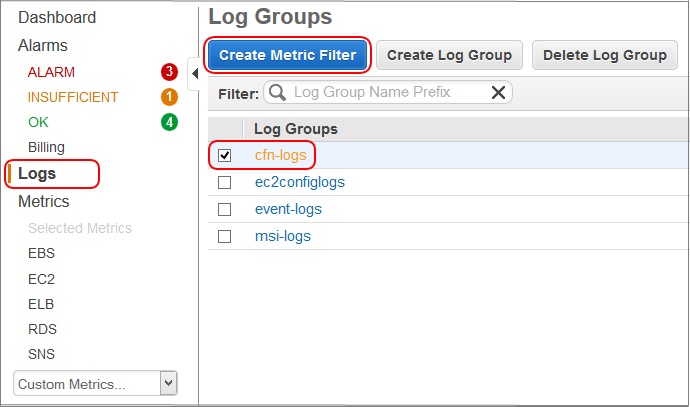
Task: Open the EC2 metrics link
Action: coord(41,279)
